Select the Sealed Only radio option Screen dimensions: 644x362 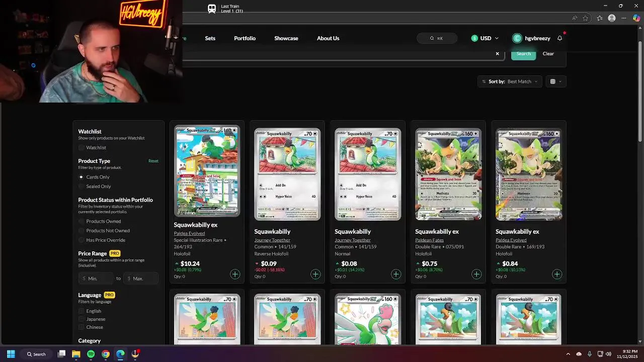81,187
